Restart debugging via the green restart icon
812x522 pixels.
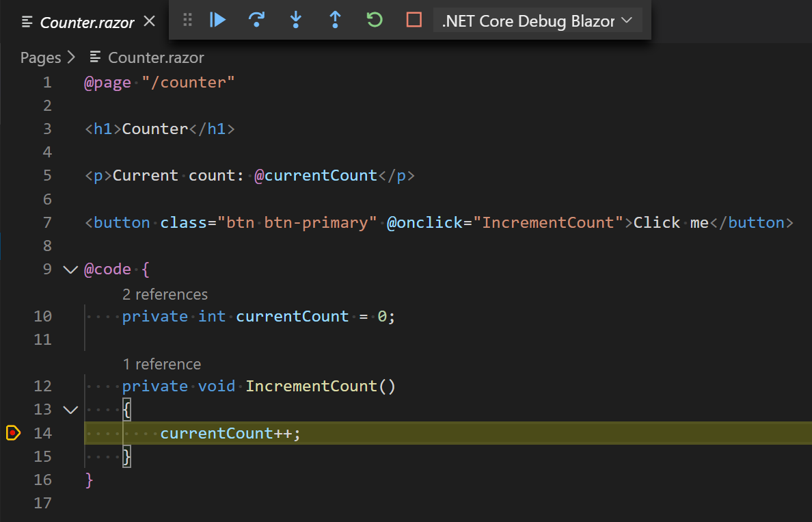(374, 20)
